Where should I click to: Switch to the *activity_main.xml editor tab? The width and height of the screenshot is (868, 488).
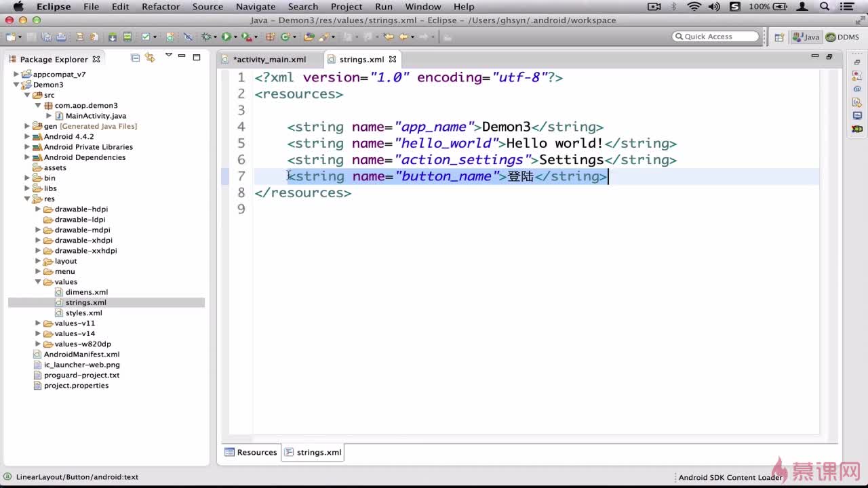point(269,59)
